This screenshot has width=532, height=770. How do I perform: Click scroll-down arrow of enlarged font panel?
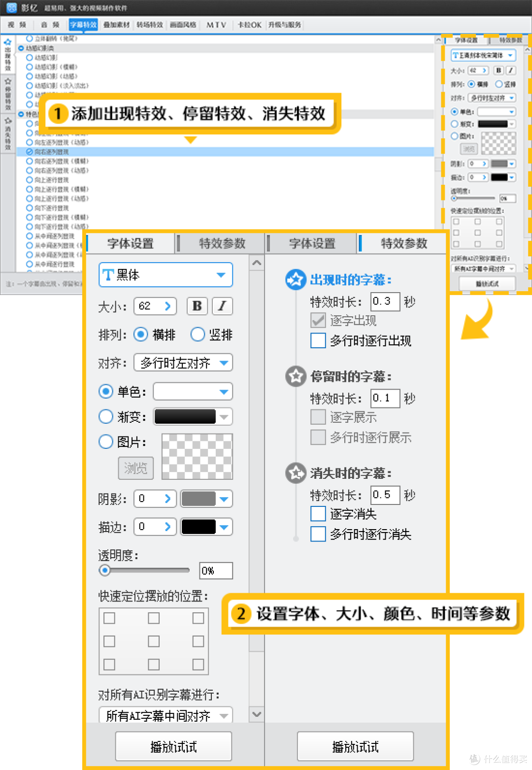(x=257, y=714)
